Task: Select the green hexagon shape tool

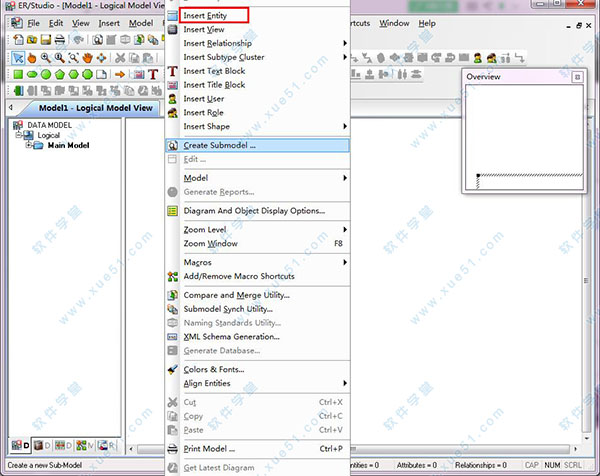Action: click(73, 74)
